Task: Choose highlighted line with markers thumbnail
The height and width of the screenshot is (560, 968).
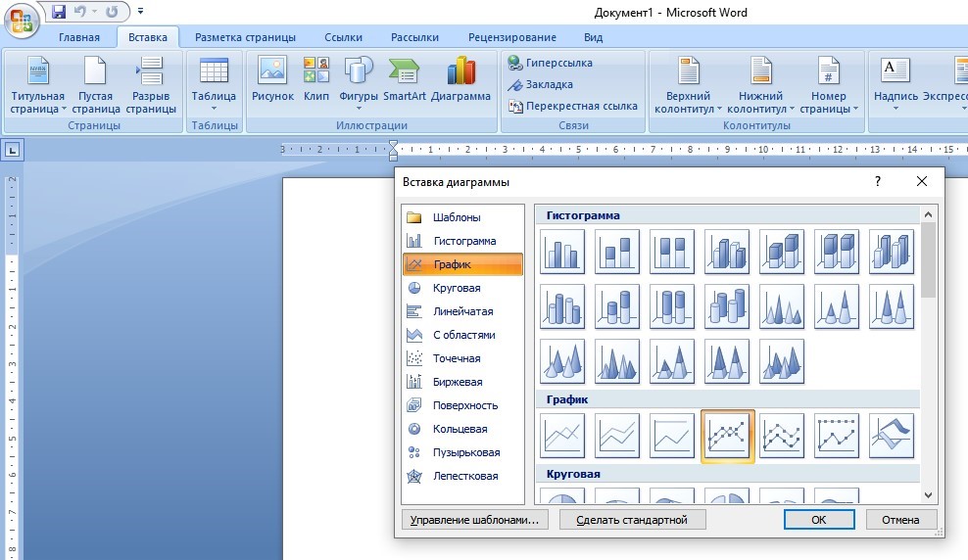Action: 727,436
